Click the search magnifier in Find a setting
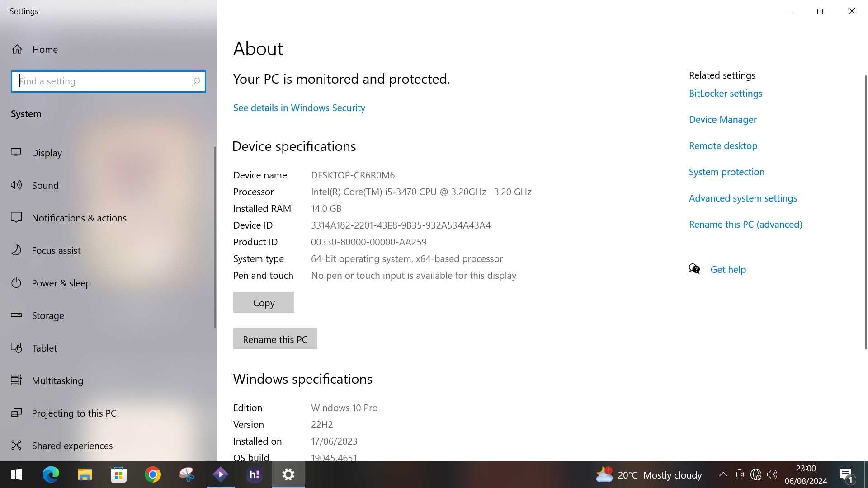 click(x=196, y=81)
